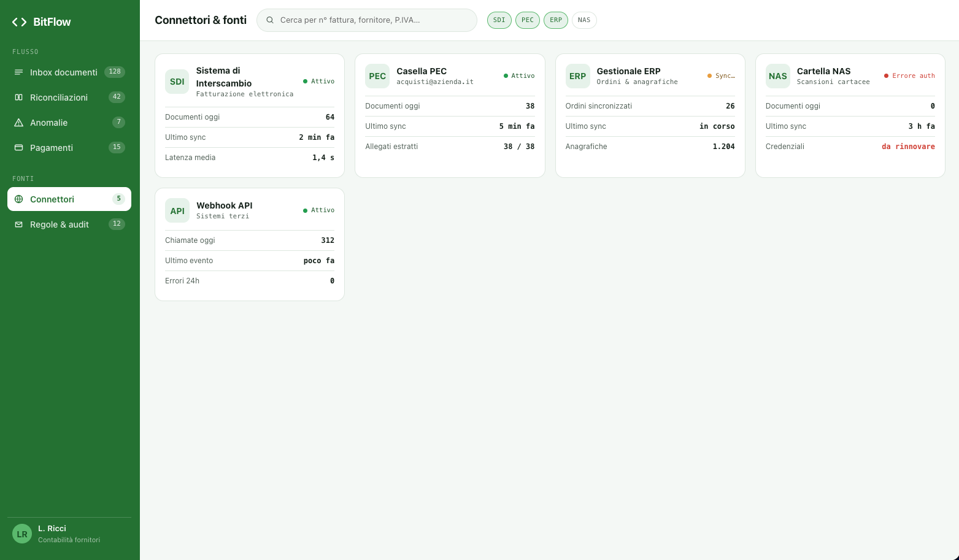Open the Cartella NAS card title

(823, 71)
